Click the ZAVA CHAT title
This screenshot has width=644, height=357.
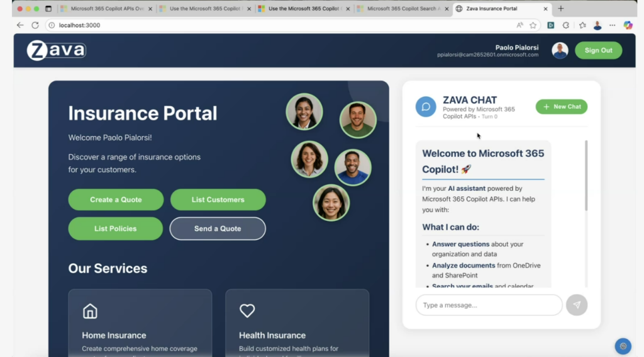click(x=470, y=100)
